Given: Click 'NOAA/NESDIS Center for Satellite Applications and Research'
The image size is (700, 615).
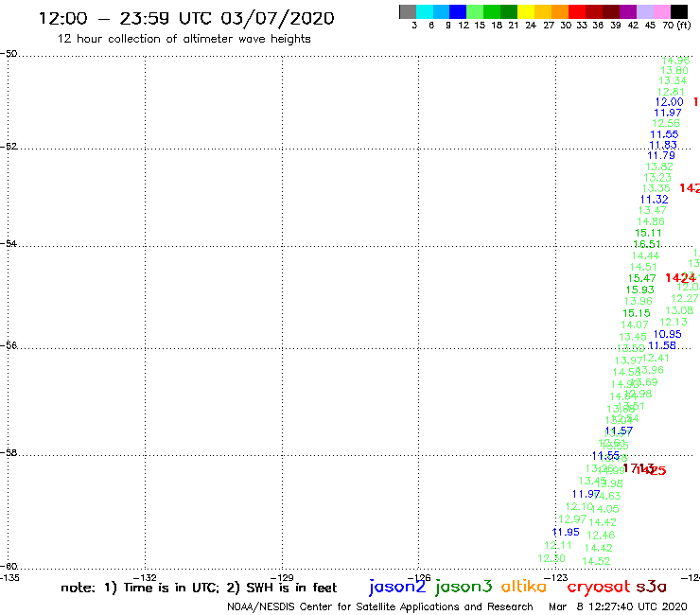Looking at the screenshot, I should tap(380, 606).
